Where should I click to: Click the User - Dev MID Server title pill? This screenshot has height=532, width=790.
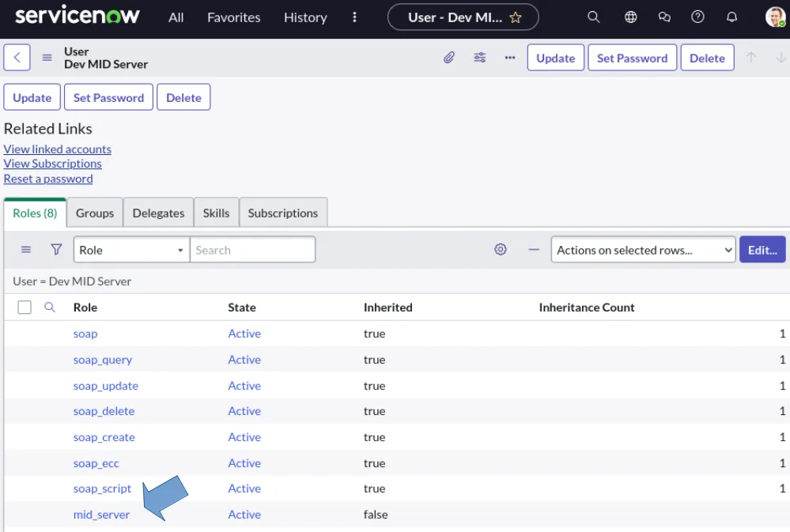(463, 17)
